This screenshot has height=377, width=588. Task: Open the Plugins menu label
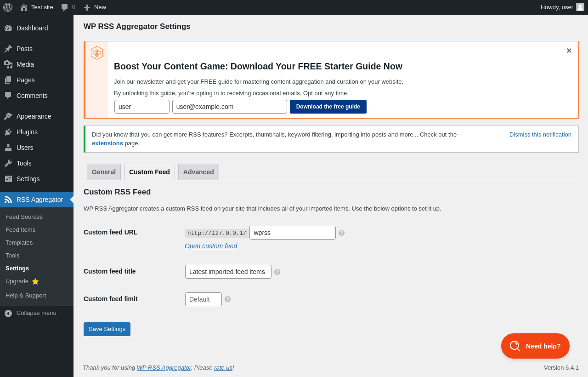[x=27, y=132]
